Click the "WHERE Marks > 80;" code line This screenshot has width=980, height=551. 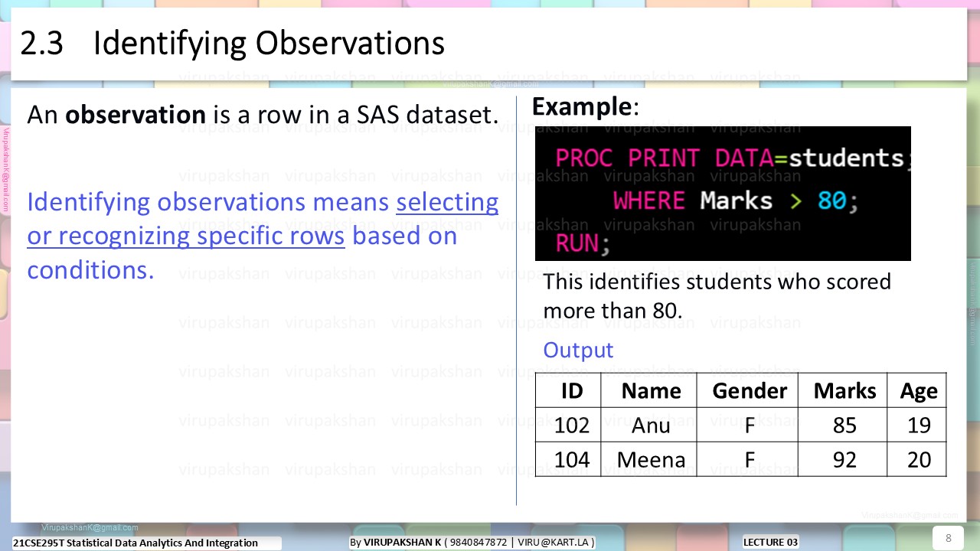coord(736,201)
